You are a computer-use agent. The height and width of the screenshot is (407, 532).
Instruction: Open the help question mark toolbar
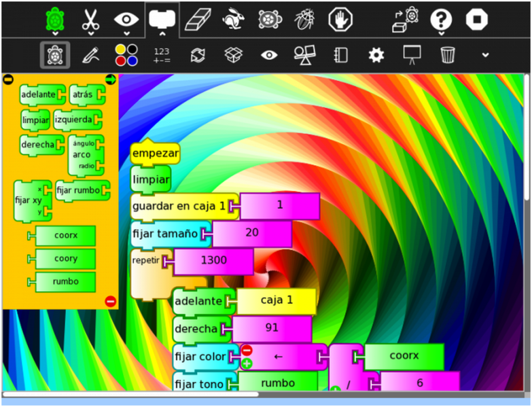pyautogui.click(x=441, y=19)
